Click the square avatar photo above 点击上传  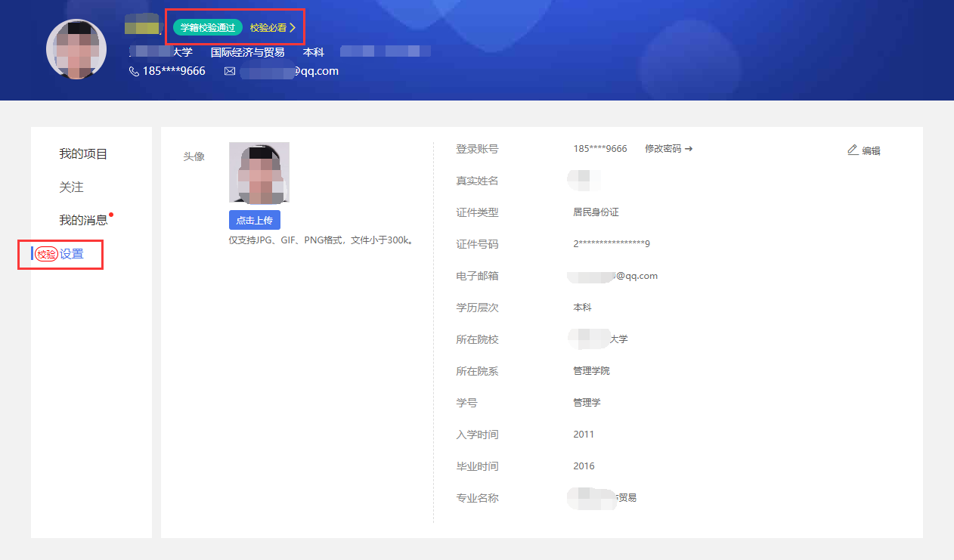click(x=259, y=173)
